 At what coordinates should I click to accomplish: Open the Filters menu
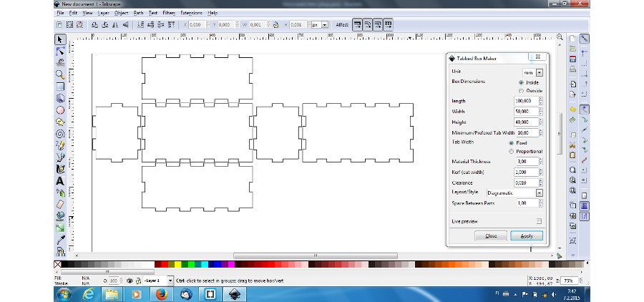[169, 13]
